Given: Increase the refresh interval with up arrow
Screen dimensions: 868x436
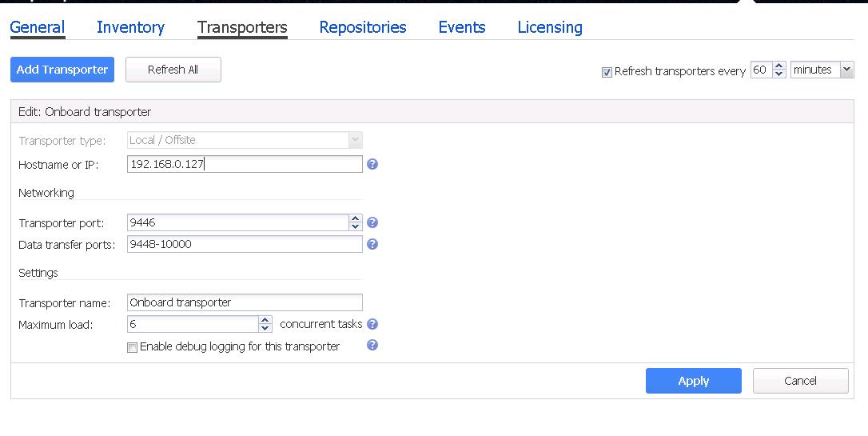Looking at the screenshot, I should click(779, 66).
